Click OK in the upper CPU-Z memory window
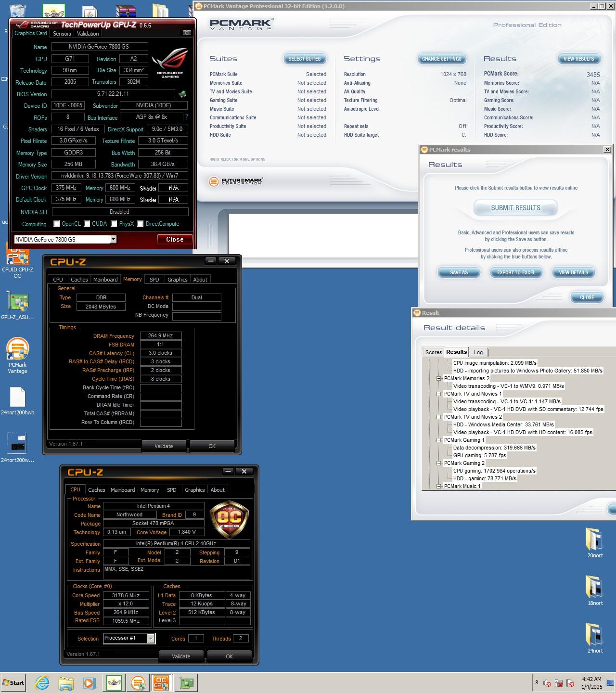Image resolution: width=616 pixels, height=693 pixels. click(x=212, y=446)
